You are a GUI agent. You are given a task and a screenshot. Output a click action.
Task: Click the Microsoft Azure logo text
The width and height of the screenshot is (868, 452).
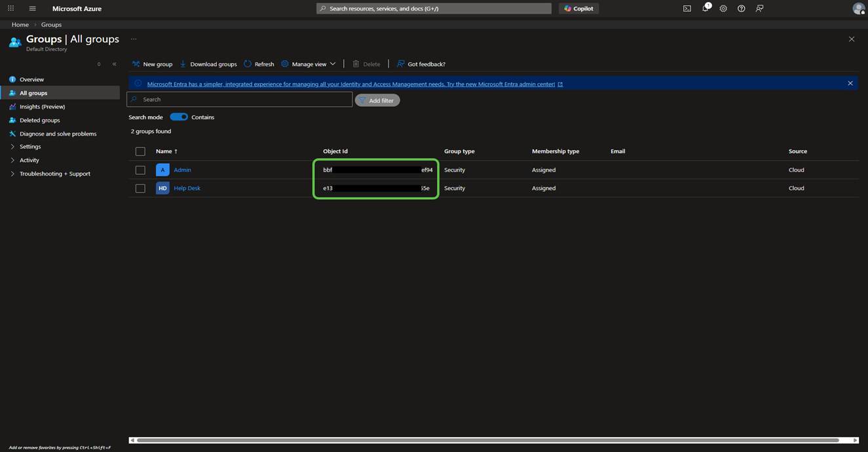click(77, 9)
